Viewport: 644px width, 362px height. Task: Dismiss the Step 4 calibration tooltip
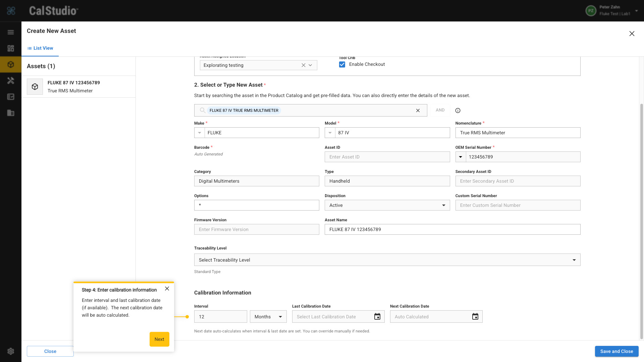tap(167, 289)
